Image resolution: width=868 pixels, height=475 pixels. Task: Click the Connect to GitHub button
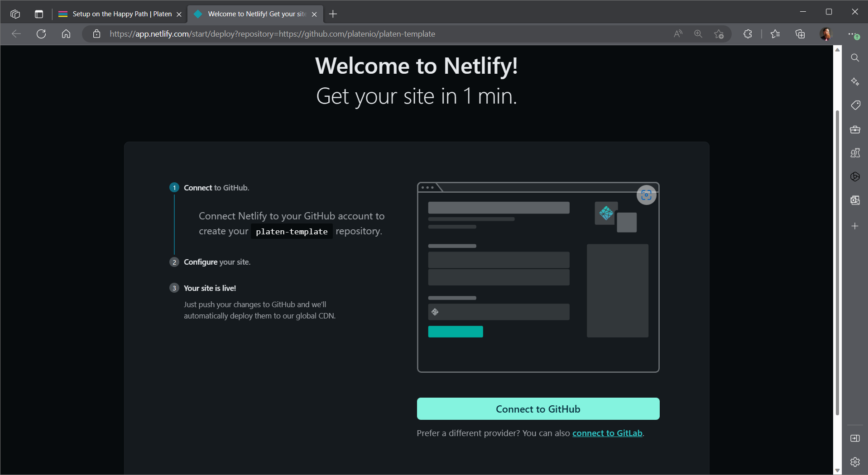[537, 409]
